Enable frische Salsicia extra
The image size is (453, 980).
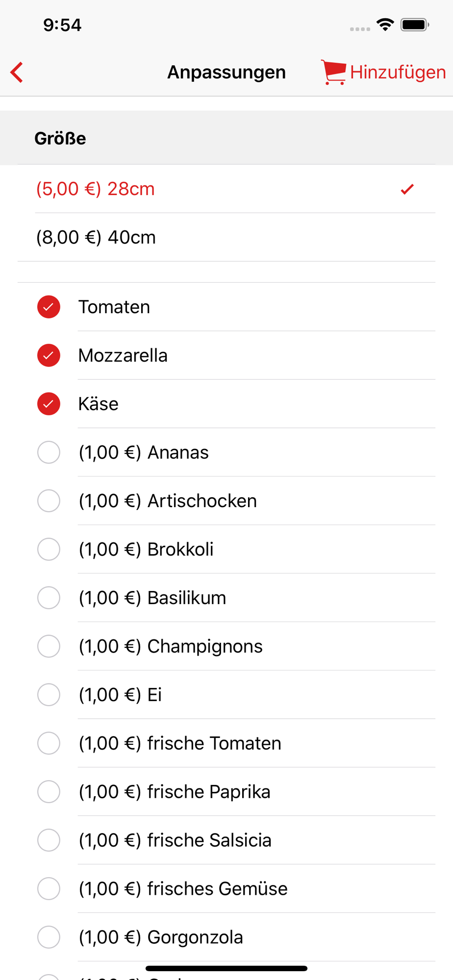[49, 840]
